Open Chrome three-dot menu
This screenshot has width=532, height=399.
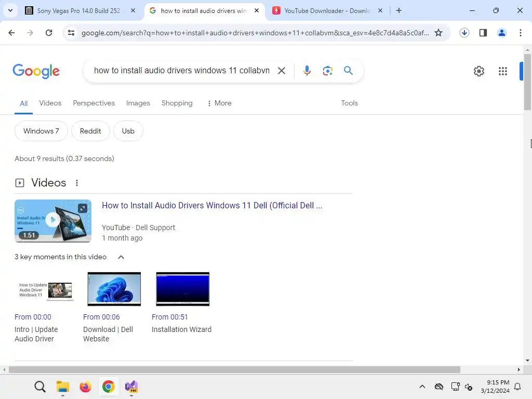pos(521,33)
